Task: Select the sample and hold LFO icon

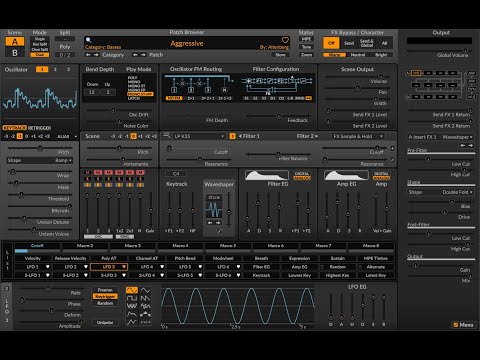Action: click(145, 306)
